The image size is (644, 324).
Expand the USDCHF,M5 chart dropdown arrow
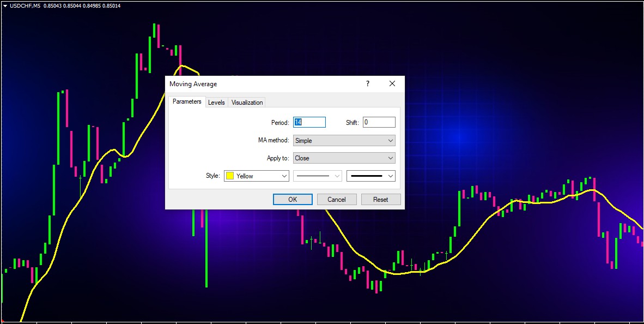point(4,5)
